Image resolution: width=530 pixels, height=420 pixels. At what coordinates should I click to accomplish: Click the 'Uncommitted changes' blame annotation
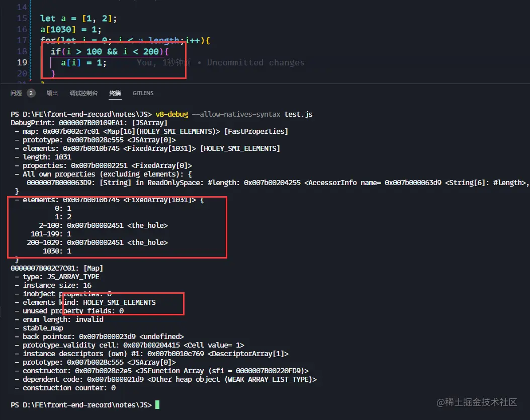coord(255,62)
